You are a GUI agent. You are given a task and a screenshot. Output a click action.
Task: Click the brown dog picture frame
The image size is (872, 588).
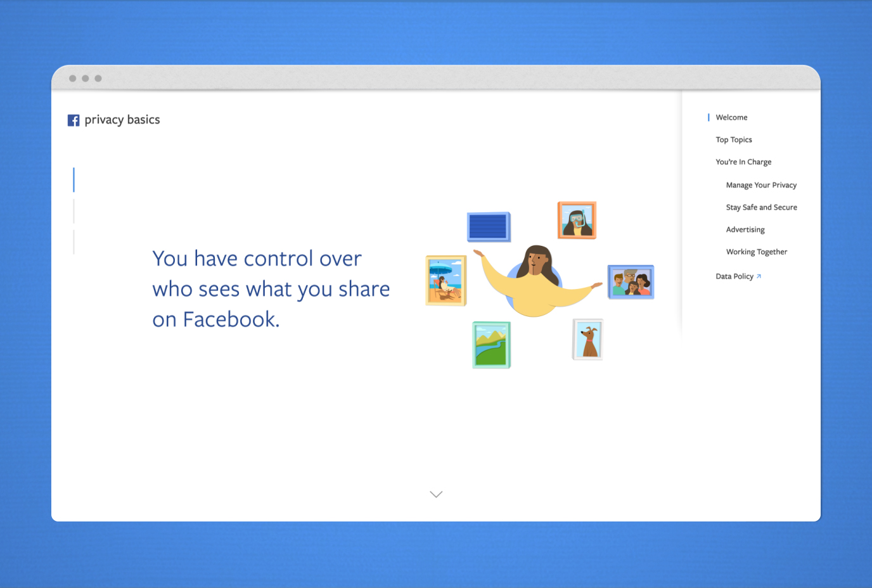tap(588, 340)
